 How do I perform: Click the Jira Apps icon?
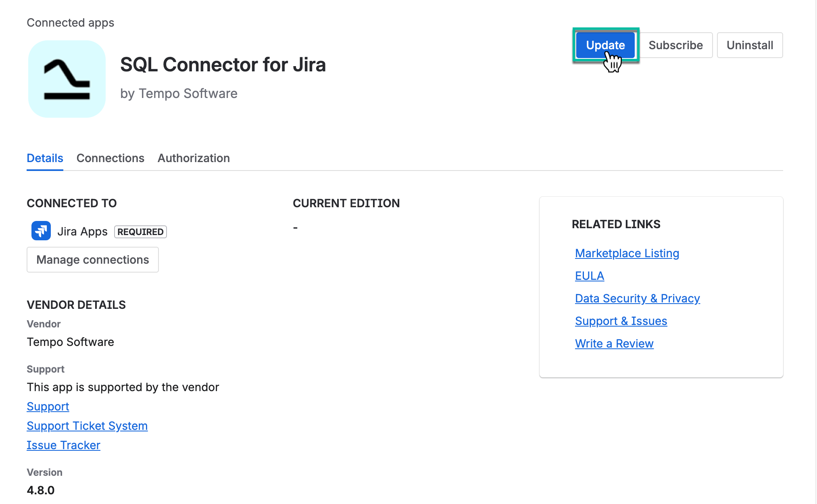pyautogui.click(x=41, y=231)
